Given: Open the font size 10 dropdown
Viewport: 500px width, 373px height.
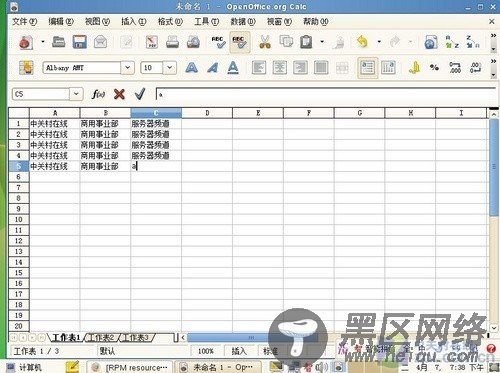Looking at the screenshot, I should pyautogui.click(x=169, y=68).
